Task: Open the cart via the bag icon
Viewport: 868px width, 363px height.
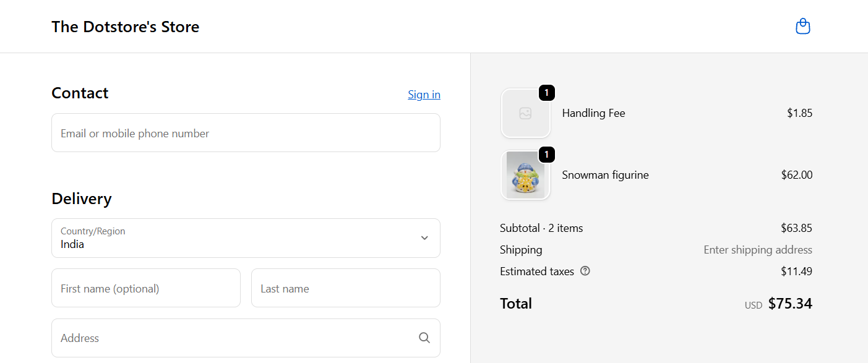Action: tap(802, 26)
